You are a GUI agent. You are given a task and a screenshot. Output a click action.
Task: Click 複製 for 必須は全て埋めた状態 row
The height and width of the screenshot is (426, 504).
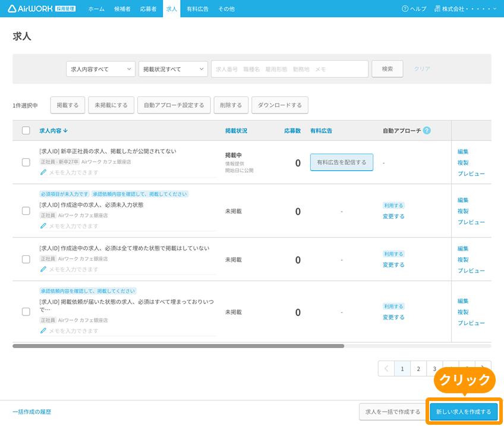[x=463, y=259]
